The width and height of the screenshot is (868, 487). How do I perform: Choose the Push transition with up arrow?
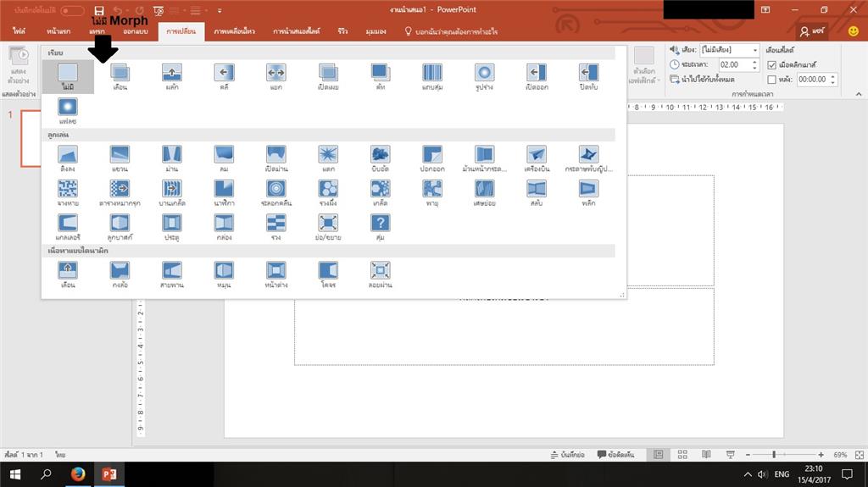(x=171, y=76)
